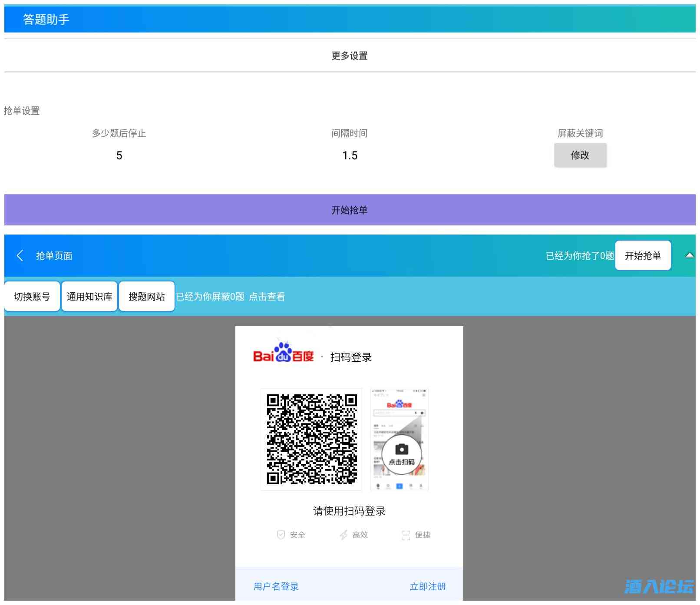
Task: Open the 通用知识库 tab
Action: [x=89, y=297]
